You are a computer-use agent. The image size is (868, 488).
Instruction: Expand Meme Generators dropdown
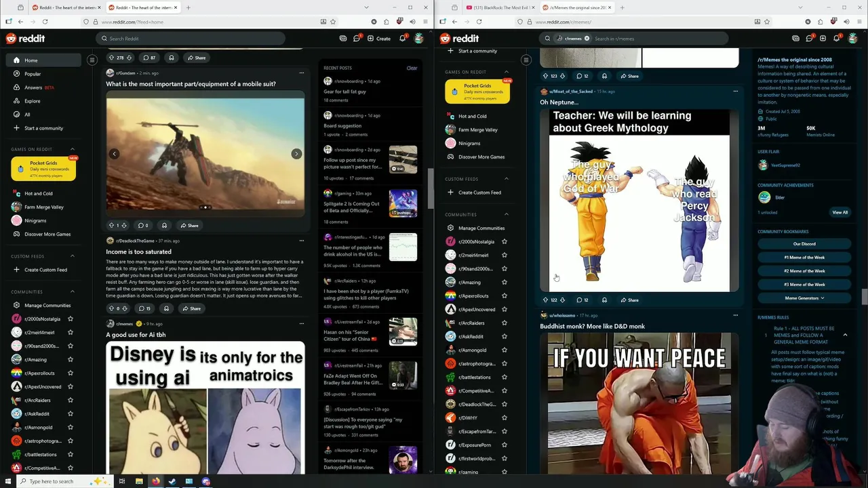point(804,298)
